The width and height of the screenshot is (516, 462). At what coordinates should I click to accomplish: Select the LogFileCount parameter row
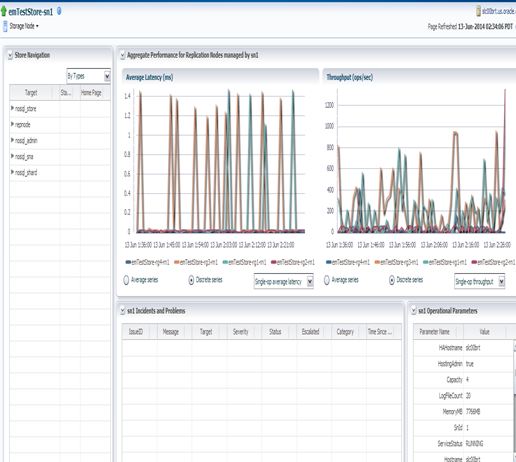pyautogui.click(x=463, y=396)
